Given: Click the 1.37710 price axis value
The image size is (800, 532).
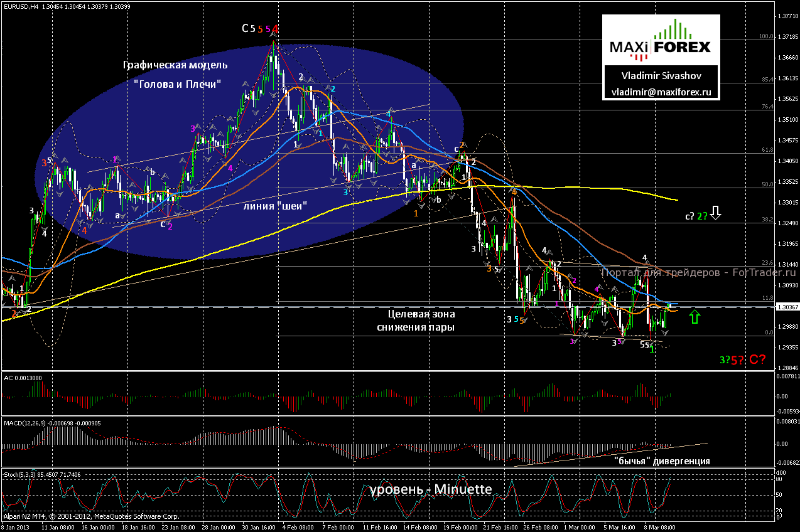Looking at the screenshot, I should click(787, 16).
